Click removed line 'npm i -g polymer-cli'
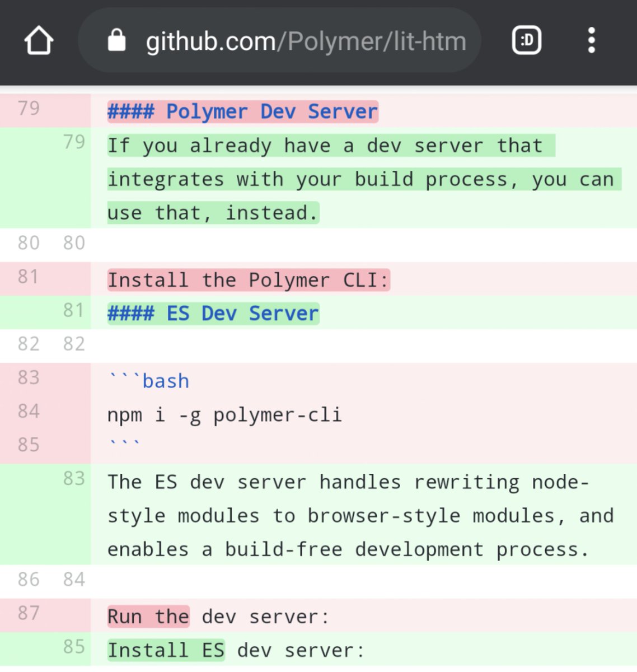Screen dimensions: 637x672 (224, 414)
